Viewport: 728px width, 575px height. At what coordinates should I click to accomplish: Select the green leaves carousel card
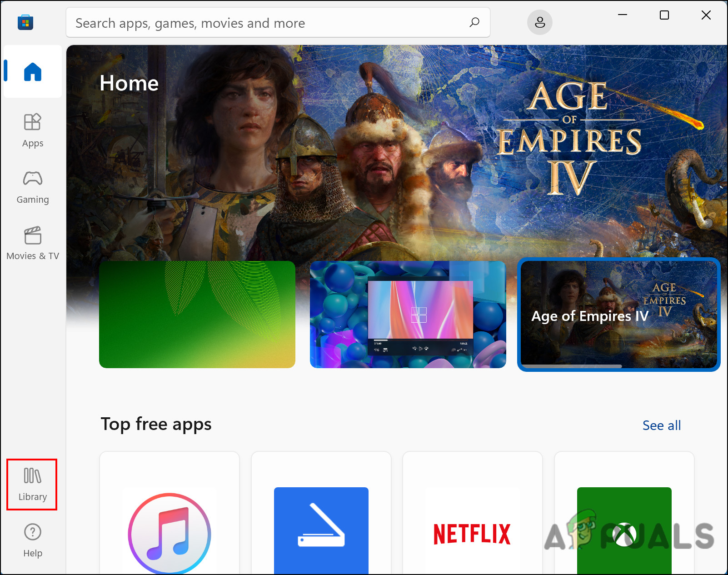[197, 314]
